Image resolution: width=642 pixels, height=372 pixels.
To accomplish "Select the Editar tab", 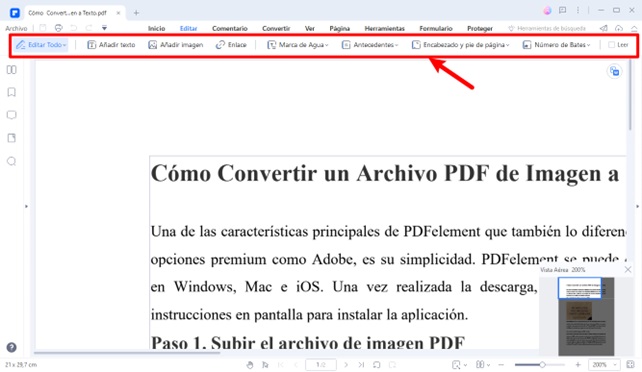I will point(188,28).
